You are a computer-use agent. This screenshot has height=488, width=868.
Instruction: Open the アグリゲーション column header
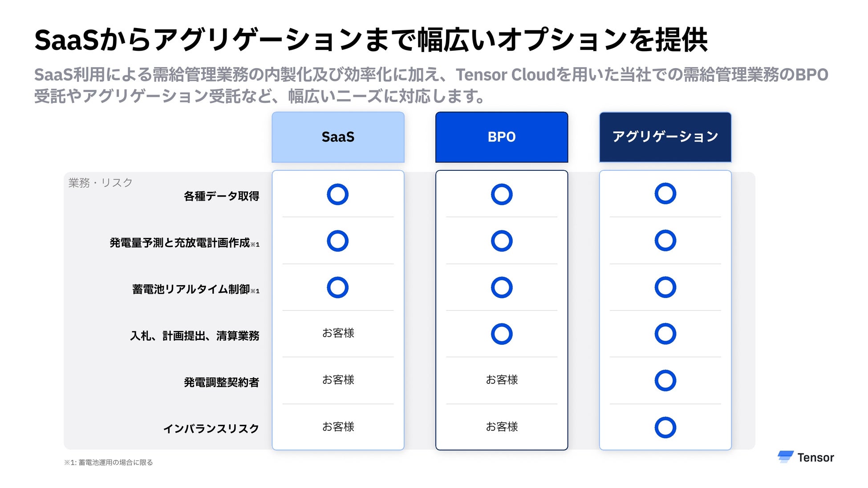click(665, 137)
